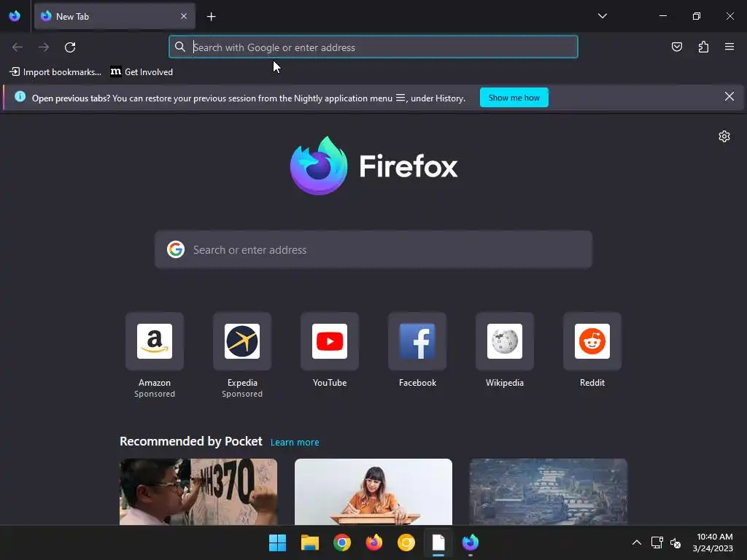
Task: Launch Firefox from taskbar
Action: click(x=374, y=542)
